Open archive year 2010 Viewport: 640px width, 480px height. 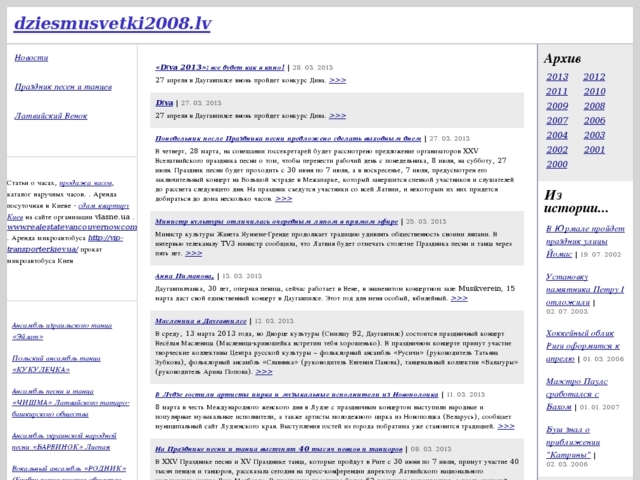tap(594, 91)
